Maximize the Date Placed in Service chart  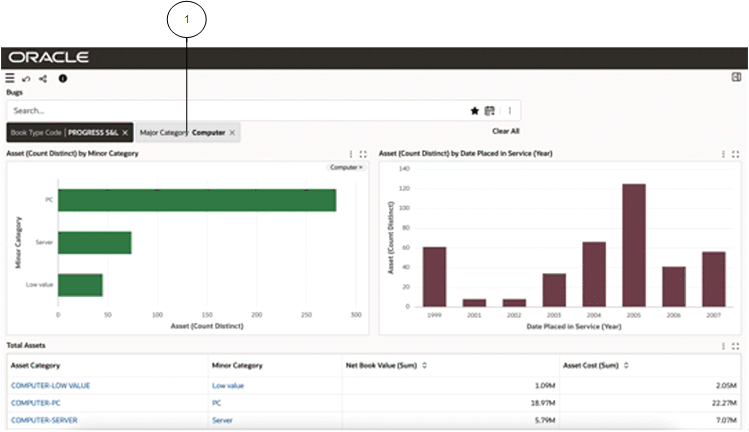coord(735,154)
